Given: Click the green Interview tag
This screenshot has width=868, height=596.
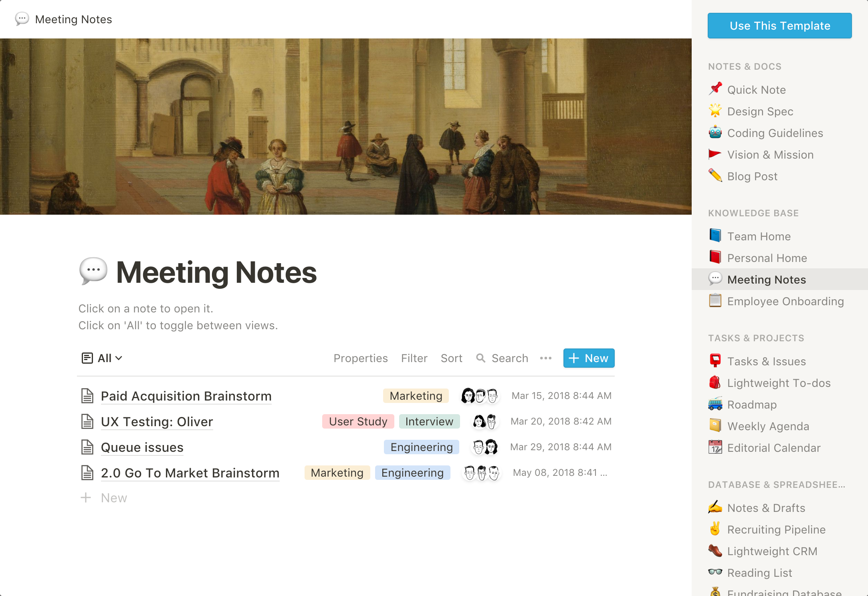Looking at the screenshot, I should (x=429, y=421).
